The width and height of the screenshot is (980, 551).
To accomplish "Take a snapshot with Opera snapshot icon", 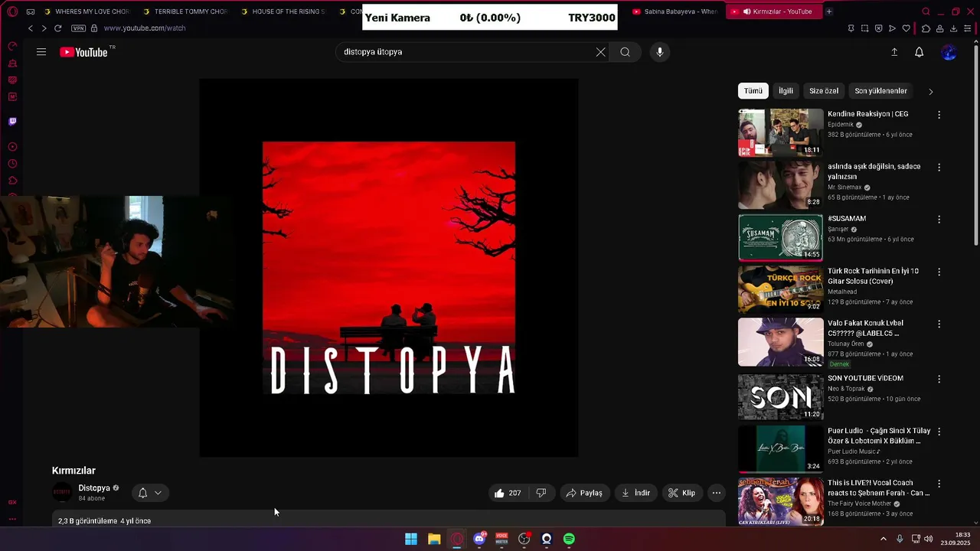I will [864, 28].
